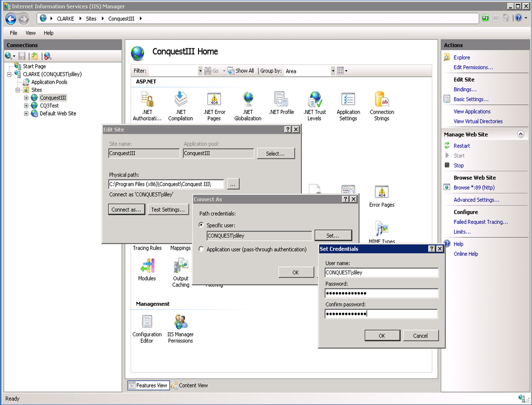Switch to Features View tab

pos(148,385)
